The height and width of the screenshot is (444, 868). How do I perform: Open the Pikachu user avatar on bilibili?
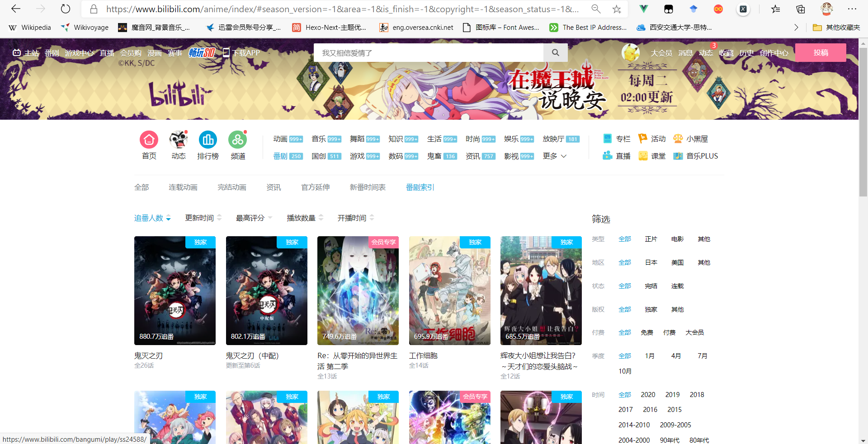631,53
